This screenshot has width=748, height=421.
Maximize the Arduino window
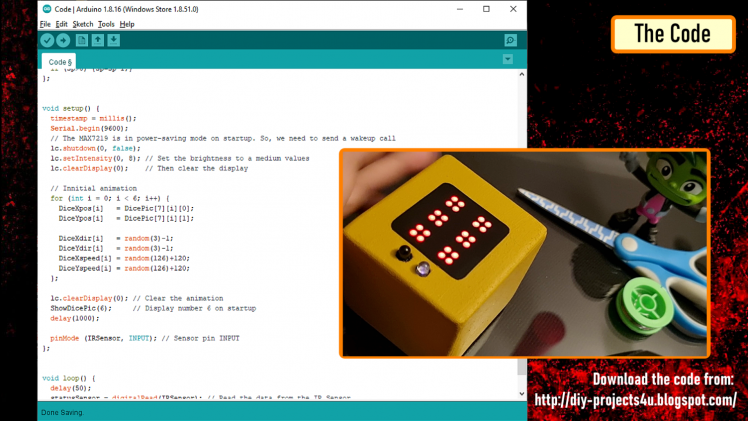coord(486,9)
